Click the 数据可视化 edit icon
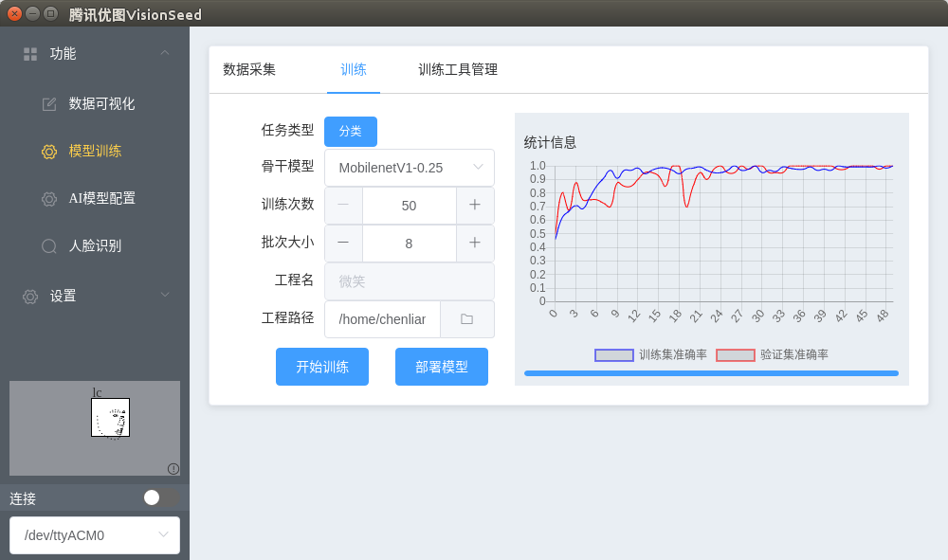Screen dimensions: 948x560 click(x=49, y=104)
